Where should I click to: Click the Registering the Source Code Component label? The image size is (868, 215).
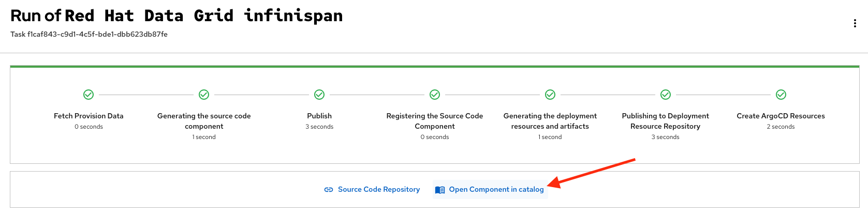point(435,121)
